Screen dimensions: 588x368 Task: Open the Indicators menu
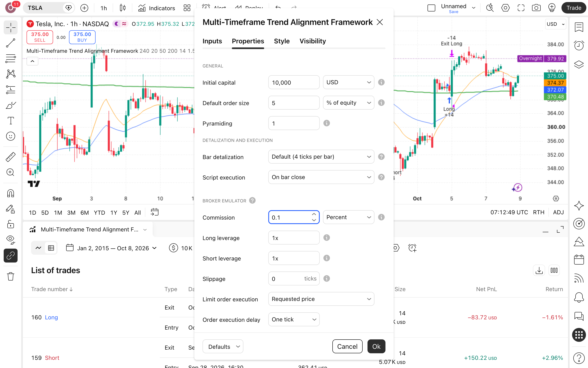click(156, 8)
